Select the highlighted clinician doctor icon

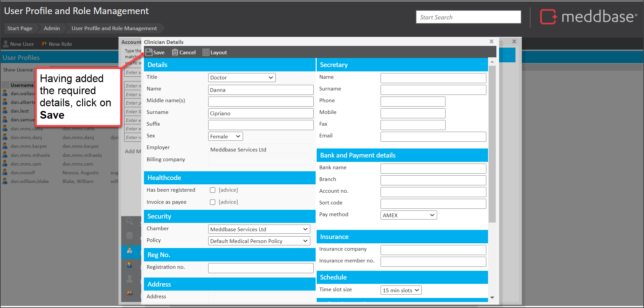(x=130, y=250)
